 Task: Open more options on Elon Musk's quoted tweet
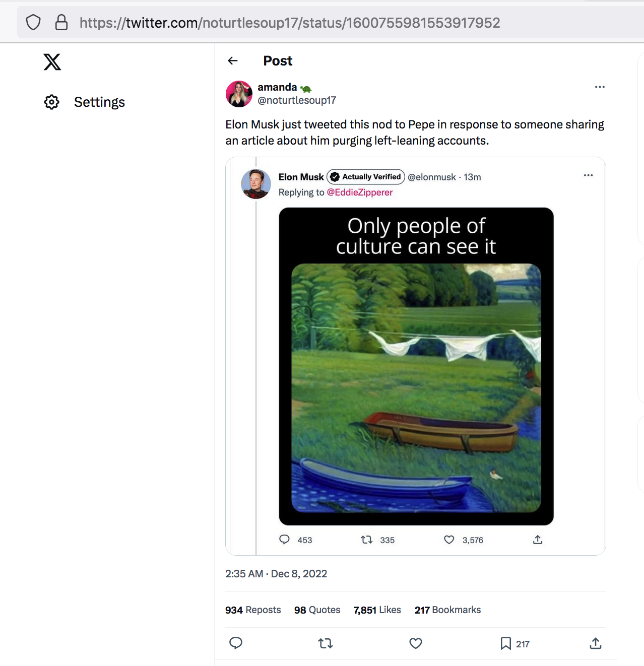click(588, 175)
